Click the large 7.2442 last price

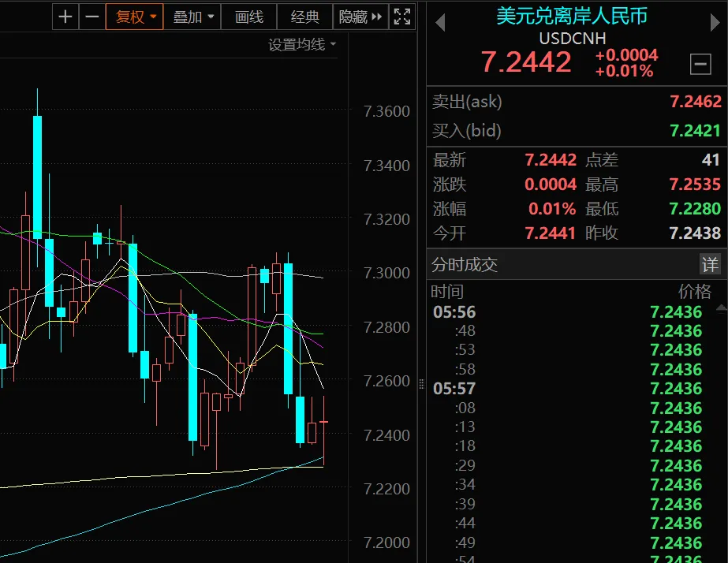526,62
